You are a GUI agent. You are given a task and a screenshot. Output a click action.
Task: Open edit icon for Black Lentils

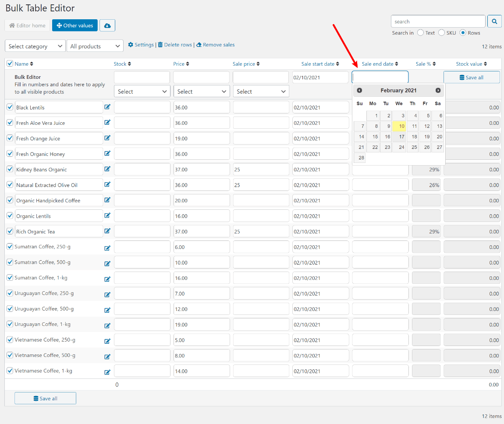[107, 107]
